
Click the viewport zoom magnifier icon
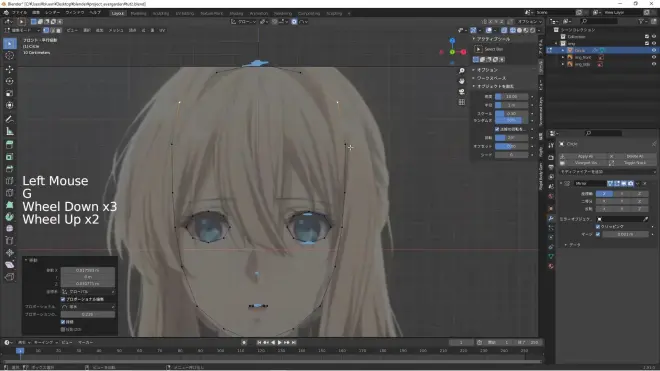point(462,71)
